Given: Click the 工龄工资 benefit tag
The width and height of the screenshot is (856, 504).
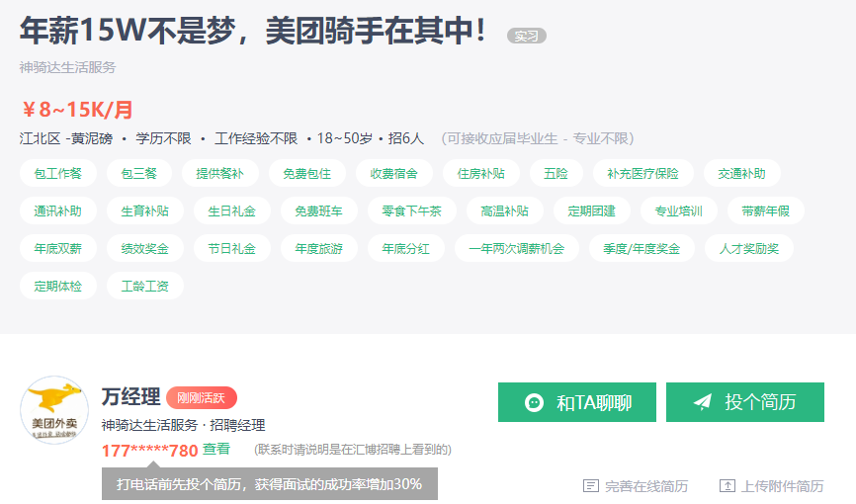Looking at the screenshot, I should 145,286.
